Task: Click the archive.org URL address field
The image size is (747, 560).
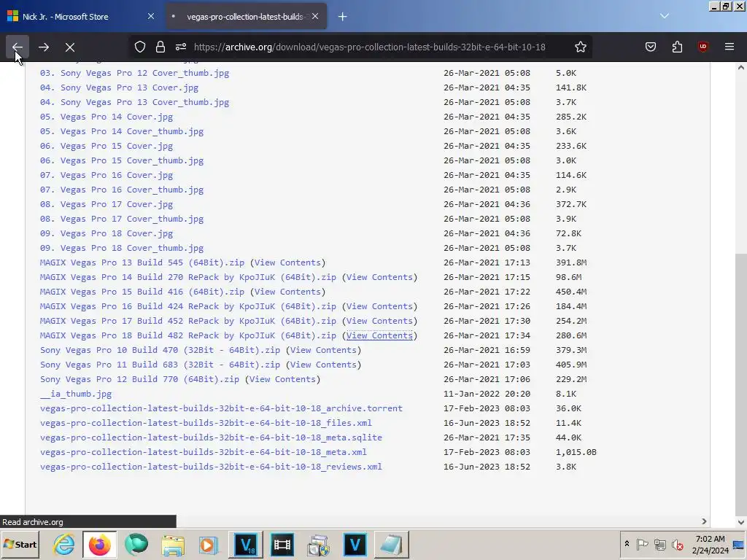Action: 370,47
